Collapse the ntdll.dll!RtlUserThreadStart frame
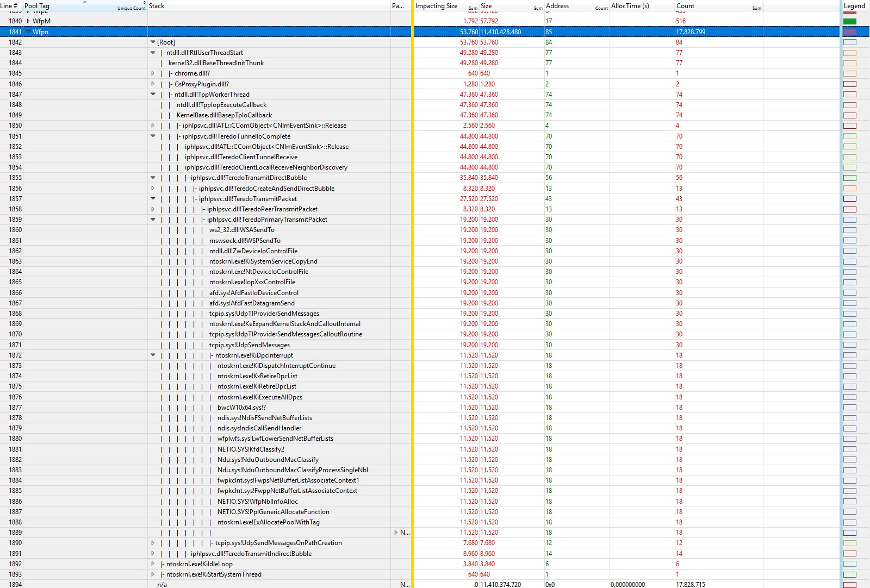This screenshot has width=870, height=588. [x=153, y=53]
